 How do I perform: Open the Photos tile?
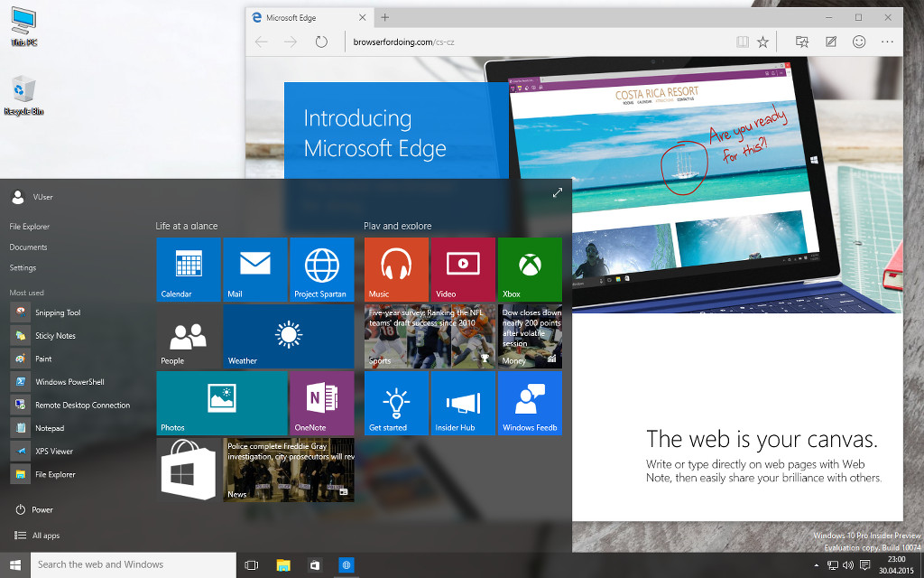coord(222,404)
